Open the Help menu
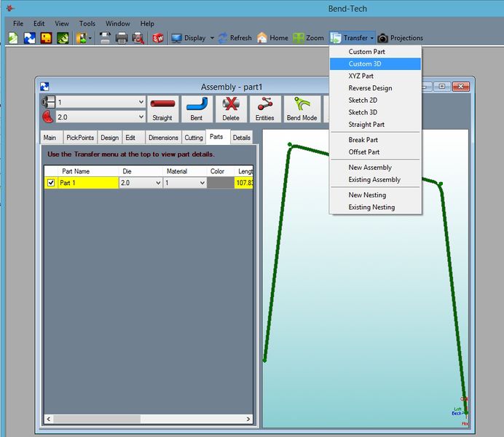This screenshot has width=504, height=437. pyautogui.click(x=147, y=23)
